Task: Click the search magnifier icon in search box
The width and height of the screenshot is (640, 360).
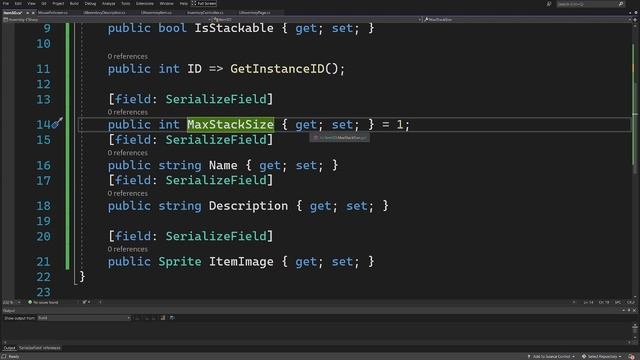Action: pyautogui.click(x=621, y=4)
